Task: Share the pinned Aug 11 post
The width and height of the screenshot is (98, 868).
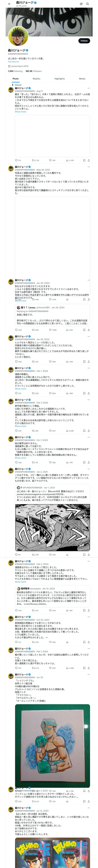Action: [89, 160]
